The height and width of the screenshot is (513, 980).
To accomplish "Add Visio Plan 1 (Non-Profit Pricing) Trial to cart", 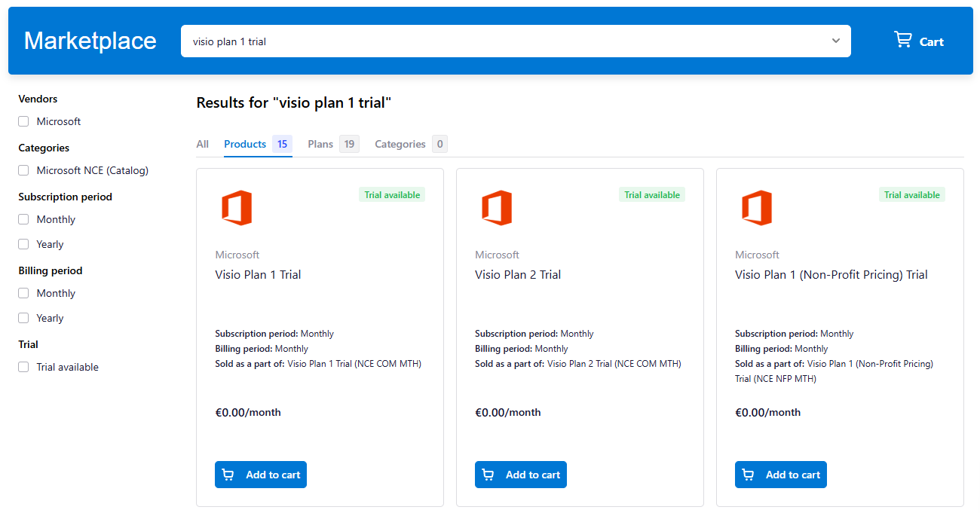I will click(781, 475).
